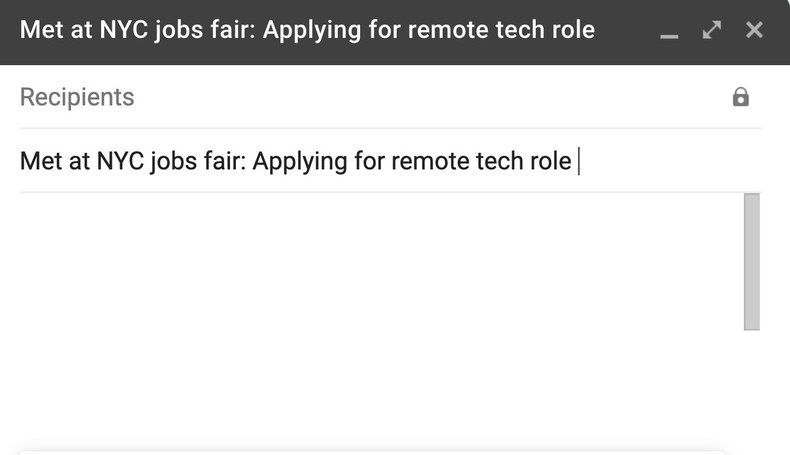Click "remote tech role" in the window header

tap(510, 30)
